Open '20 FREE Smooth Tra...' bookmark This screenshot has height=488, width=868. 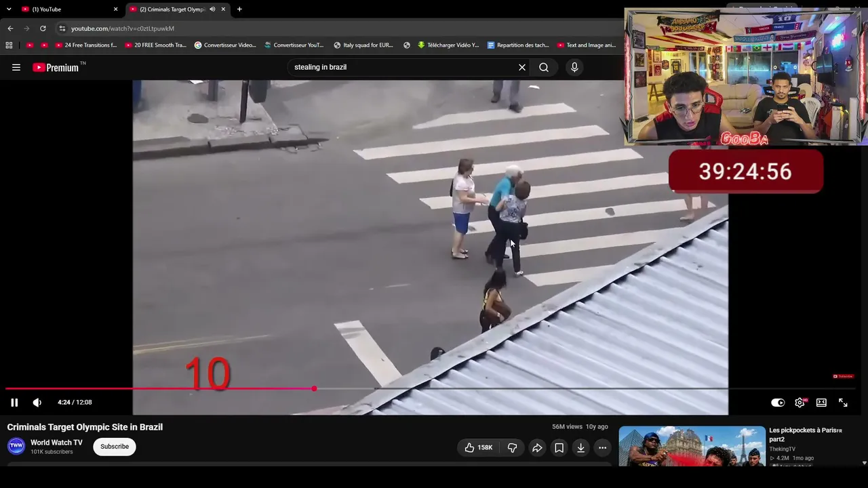coord(155,45)
